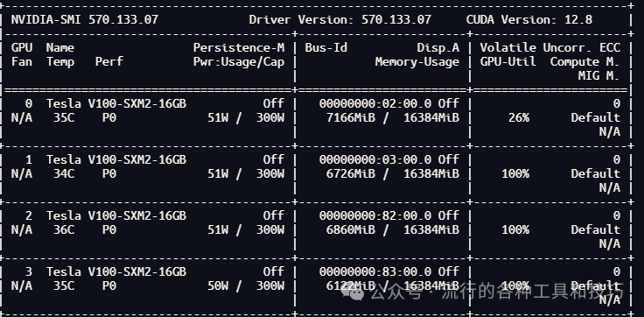Image resolution: width=644 pixels, height=317 pixels.
Task: Click the WeChat watermark logo icon
Action: (352, 291)
